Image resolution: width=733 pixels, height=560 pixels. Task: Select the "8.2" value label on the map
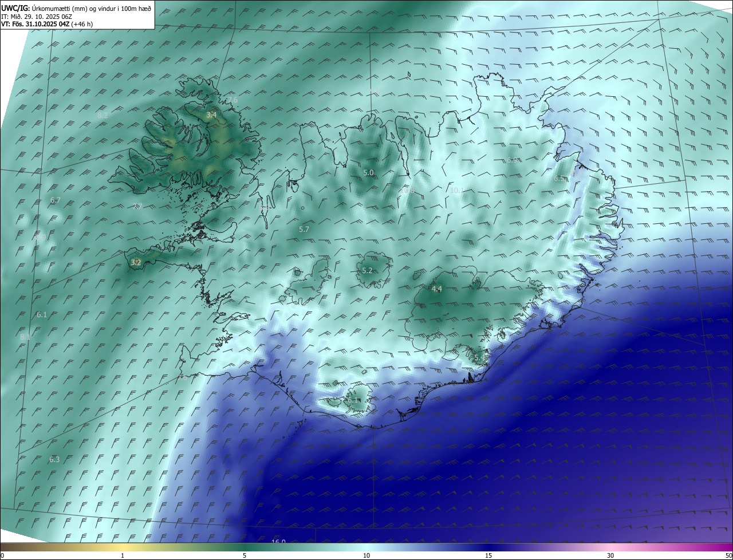pyautogui.click(x=103, y=115)
